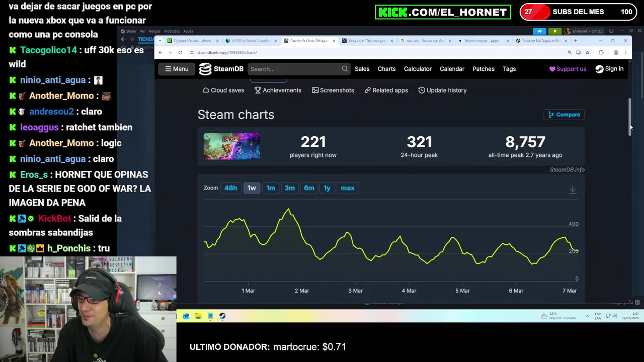Open the browser extensions icon
This screenshot has height=362, width=644.
(x=601, y=52)
